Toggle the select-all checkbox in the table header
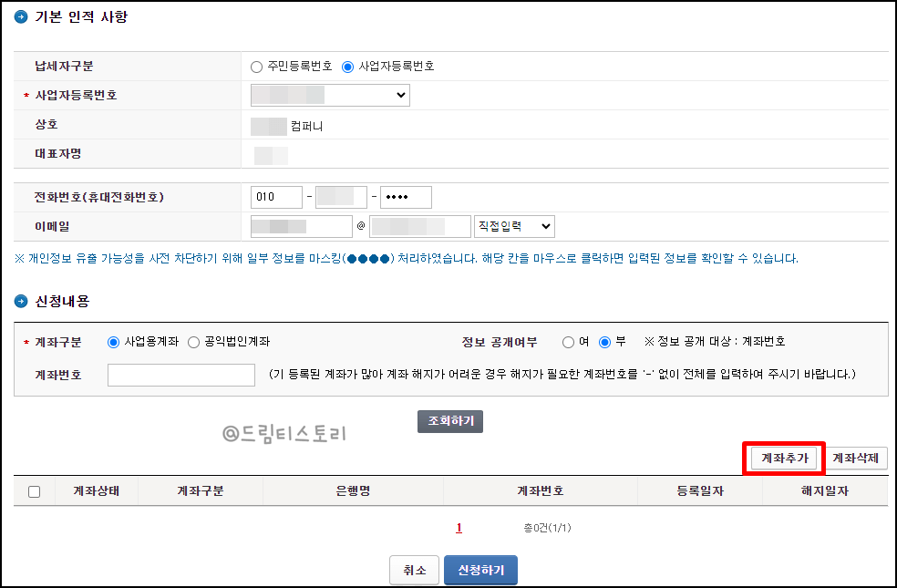Screen dimensions: 897x588 [x=34, y=490]
